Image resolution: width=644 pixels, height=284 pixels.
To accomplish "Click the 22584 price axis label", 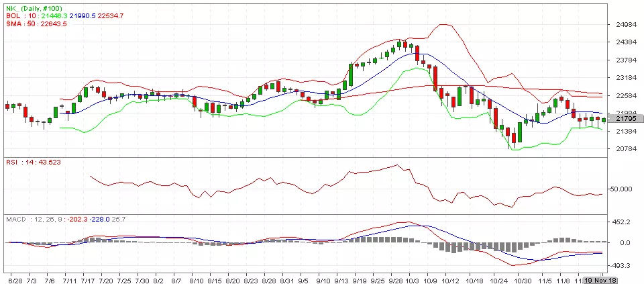I will coord(627,96).
